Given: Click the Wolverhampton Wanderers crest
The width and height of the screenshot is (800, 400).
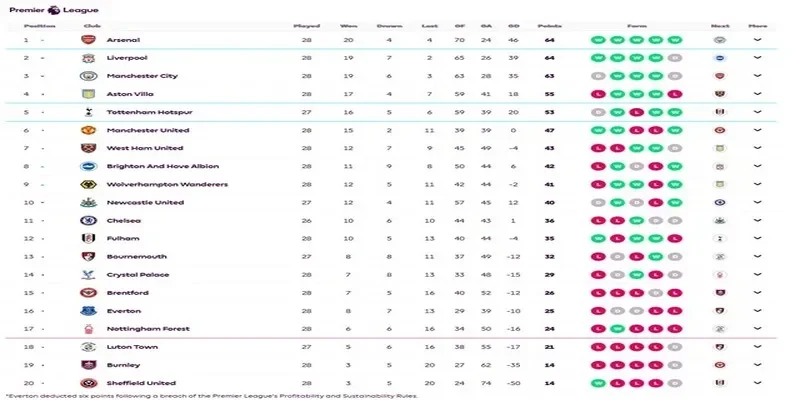Looking at the screenshot, I should [x=87, y=184].
